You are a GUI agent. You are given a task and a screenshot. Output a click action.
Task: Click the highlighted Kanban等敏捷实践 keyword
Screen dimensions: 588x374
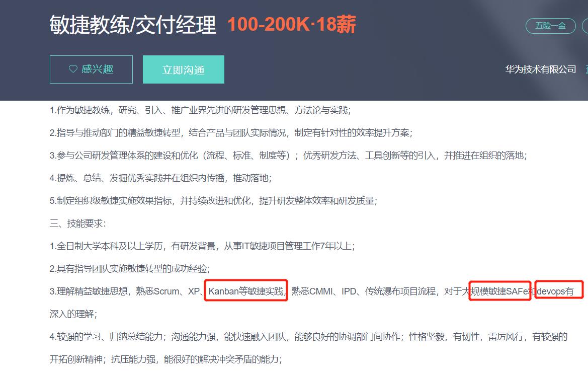(x=246, y=290)
